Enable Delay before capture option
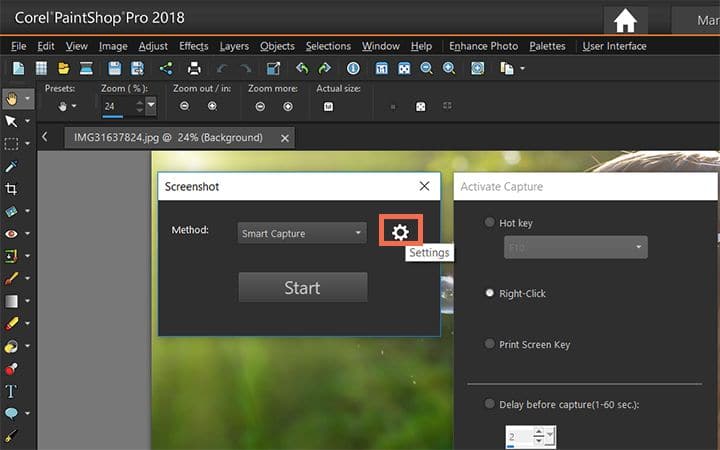 (489, 404)
